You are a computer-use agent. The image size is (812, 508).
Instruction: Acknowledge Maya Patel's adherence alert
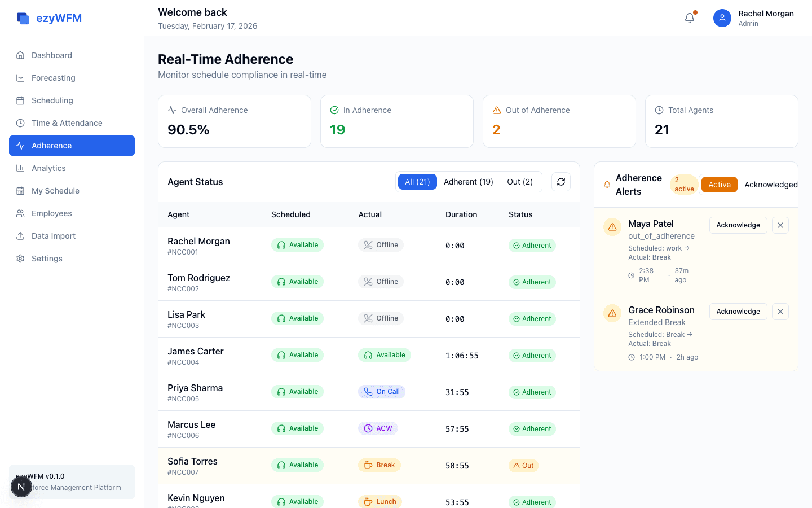738,225
